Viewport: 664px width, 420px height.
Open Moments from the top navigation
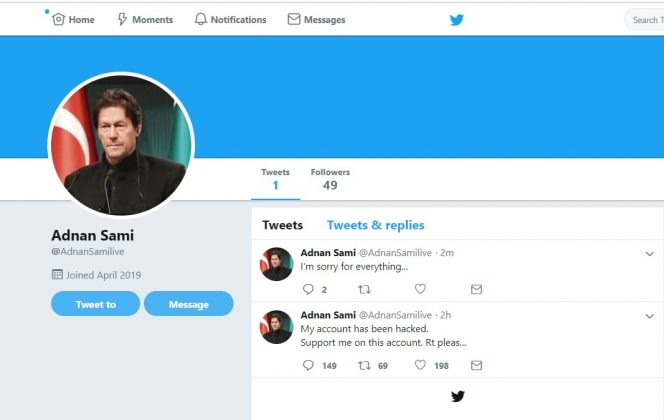click(145, 19)
